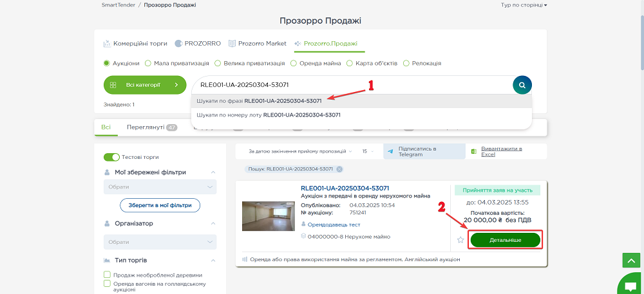Screen dimensions: 644x294
Task: Click the magnifier search button
Action: tap(522, 84)
